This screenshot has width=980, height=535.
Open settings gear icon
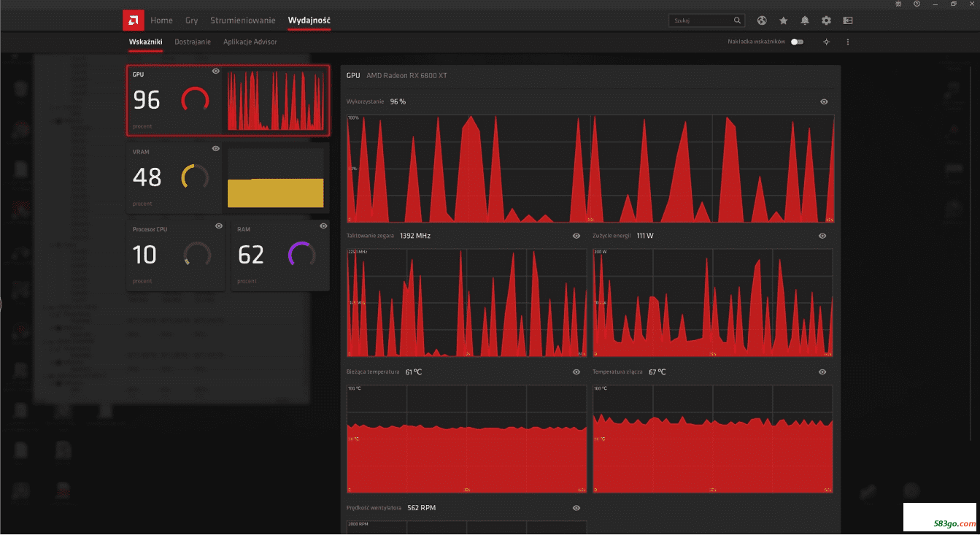point(826,20)
